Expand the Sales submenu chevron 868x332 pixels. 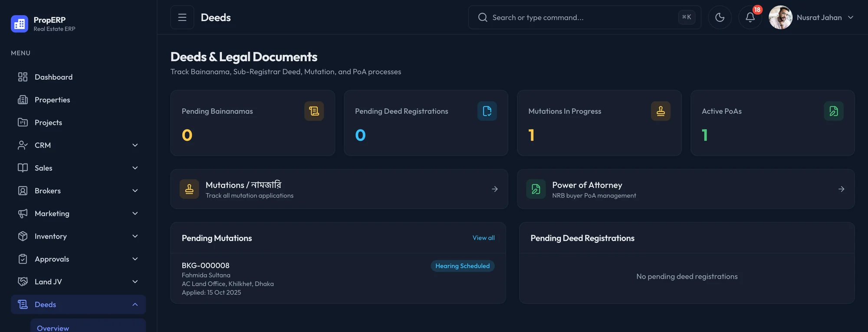[x=135, y=168]
